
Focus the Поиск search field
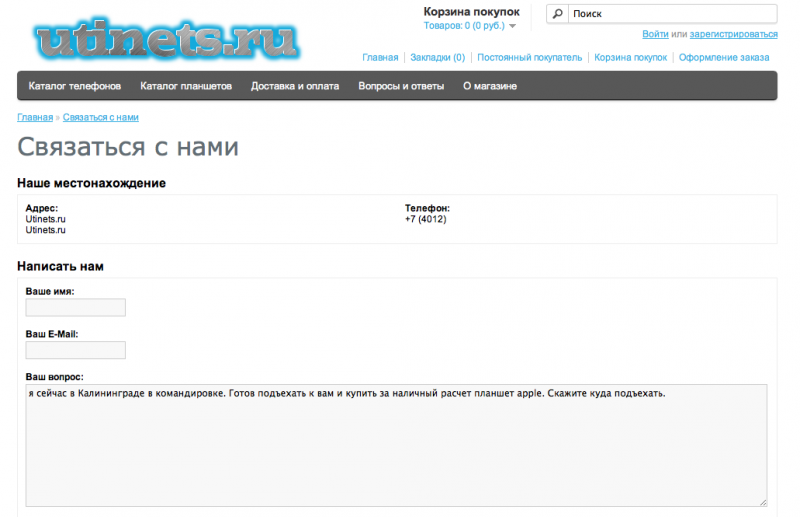point(672,14)
